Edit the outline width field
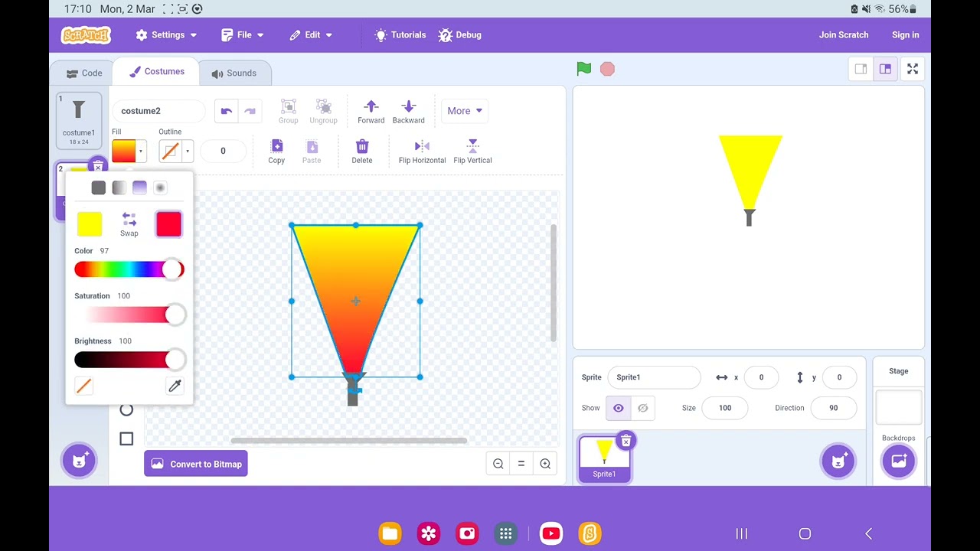The image size is (980, 551). pyautogui.click(x=223, y=151)
